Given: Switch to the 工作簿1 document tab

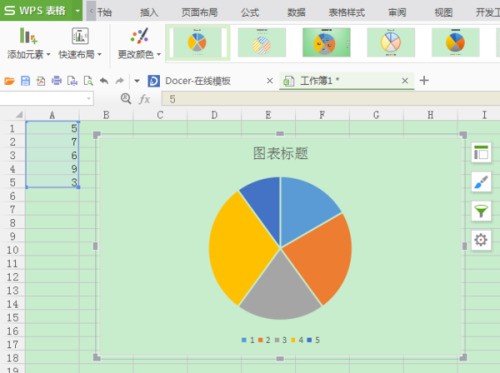Looking at the screenshot, I should click(x=319, y=80).
